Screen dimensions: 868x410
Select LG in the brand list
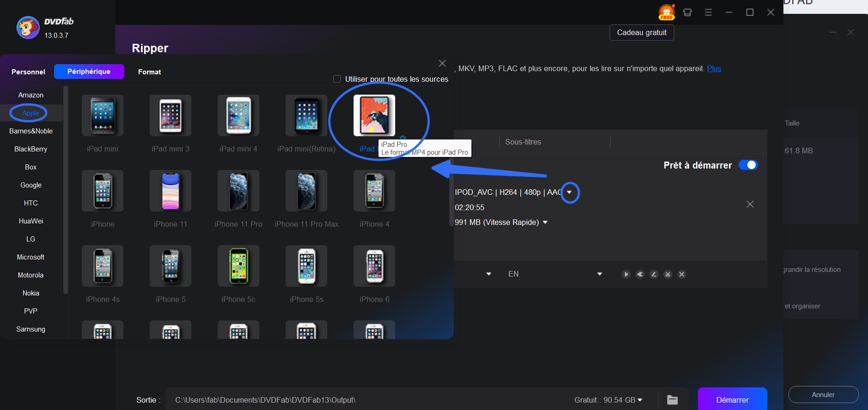pos(31,239)
